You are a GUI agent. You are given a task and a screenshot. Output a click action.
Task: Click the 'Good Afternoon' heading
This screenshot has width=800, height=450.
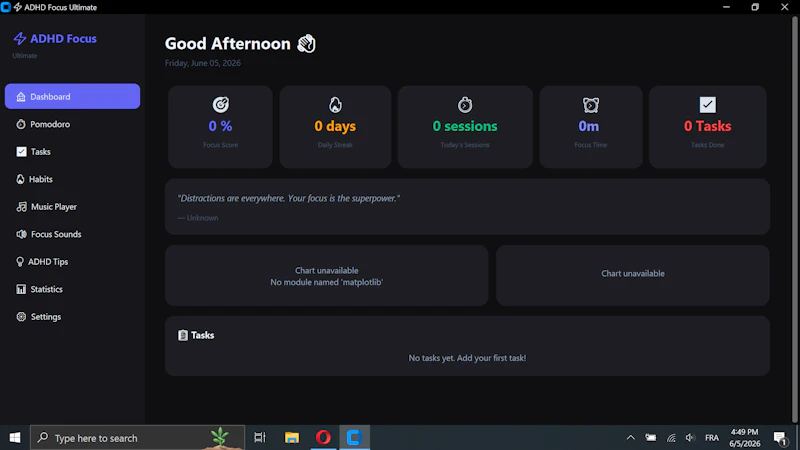click(228, 43)
